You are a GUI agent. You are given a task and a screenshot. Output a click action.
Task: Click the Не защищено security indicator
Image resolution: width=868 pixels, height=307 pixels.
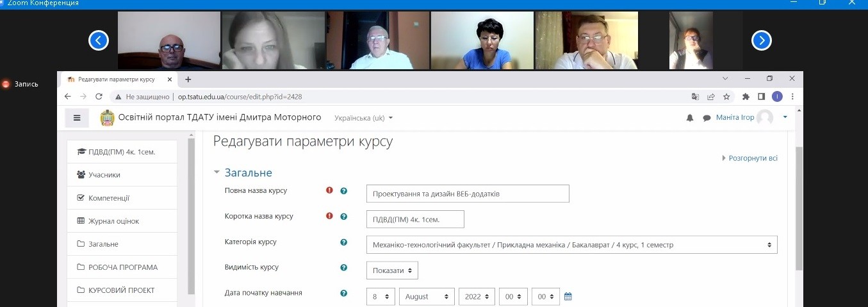(142, 97)
